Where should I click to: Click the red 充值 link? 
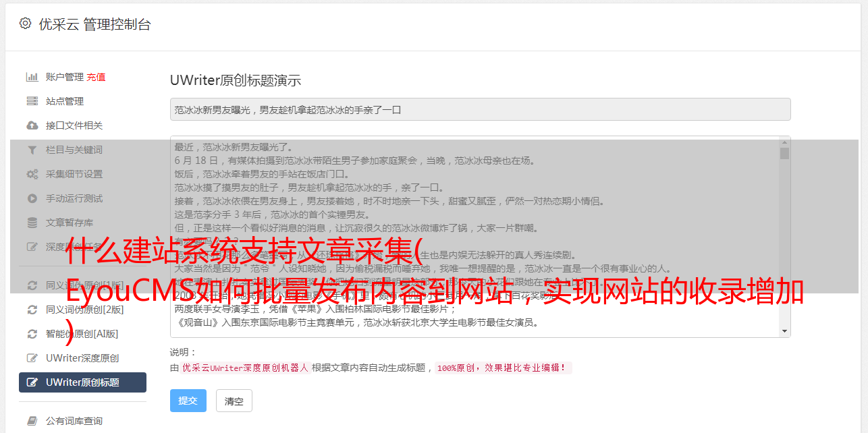click(x=96, y=77)
